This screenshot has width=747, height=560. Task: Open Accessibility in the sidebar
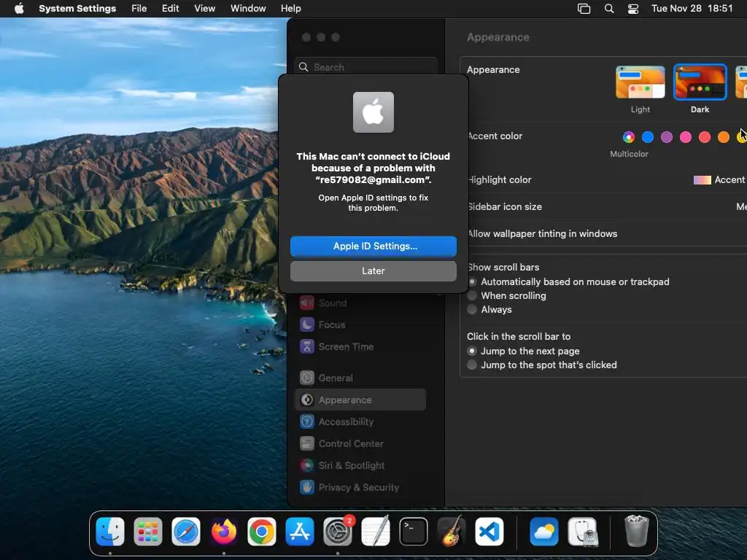[360, 422]
